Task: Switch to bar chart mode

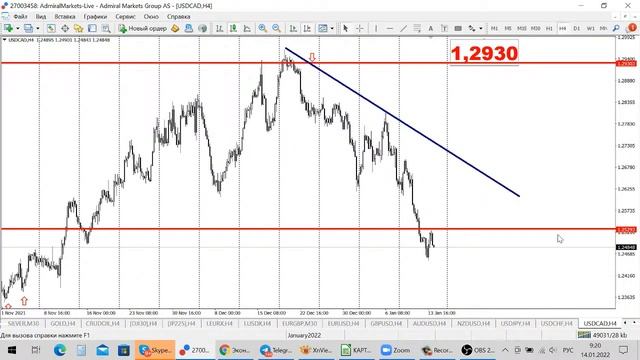Action: coord(220,28)
